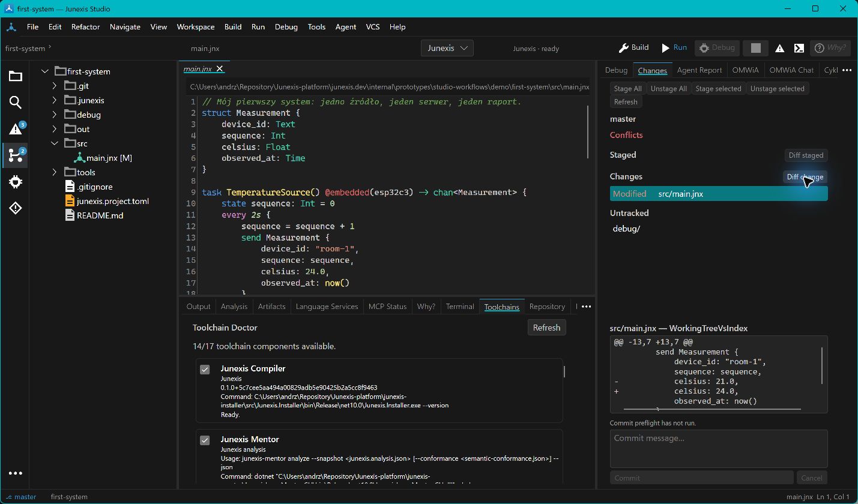
Task: Open the Search magnifier in the sidebar
Action: click(x=16, y=103)
